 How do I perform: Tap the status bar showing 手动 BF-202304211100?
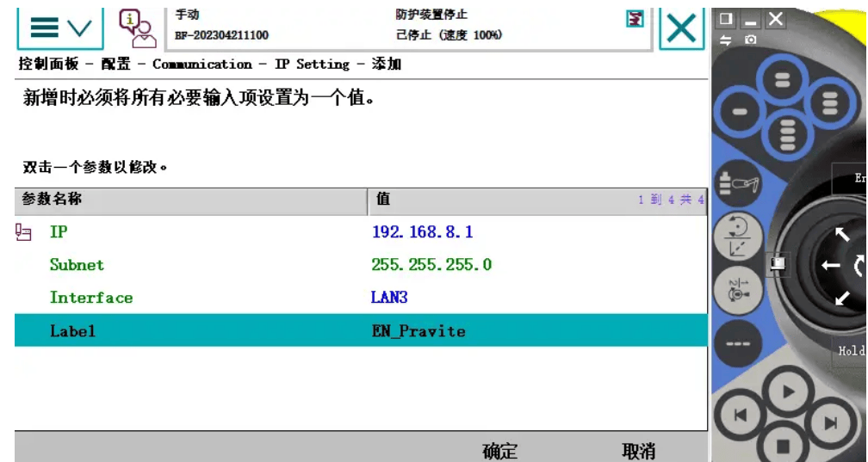pyautogui.click(x=409, y=28)
